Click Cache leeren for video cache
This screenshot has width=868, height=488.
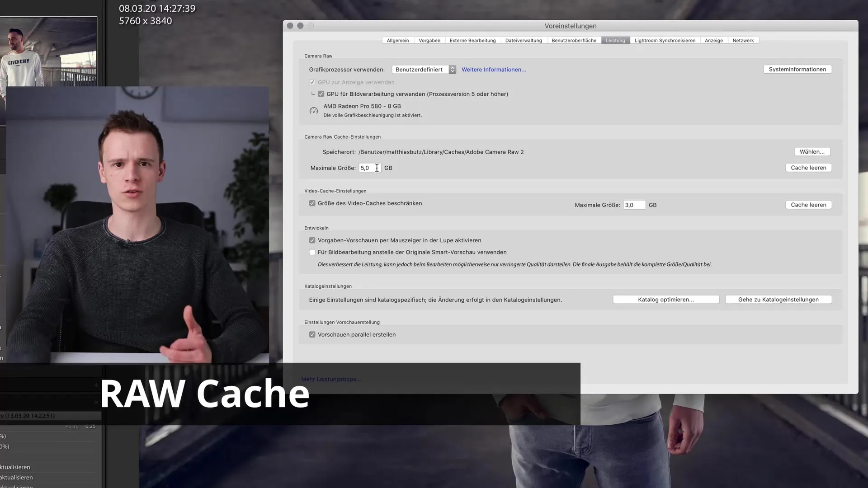click(x=808, y=205)
